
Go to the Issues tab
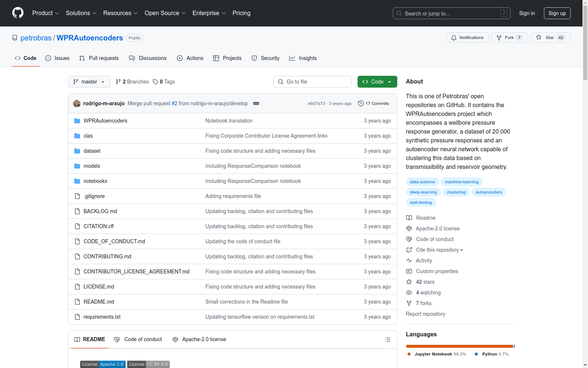57,58
